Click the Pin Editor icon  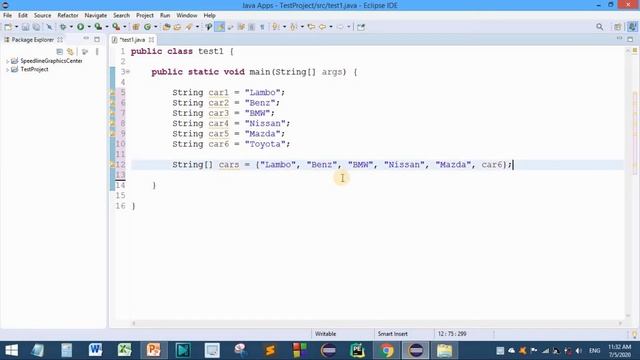(361, 27)
